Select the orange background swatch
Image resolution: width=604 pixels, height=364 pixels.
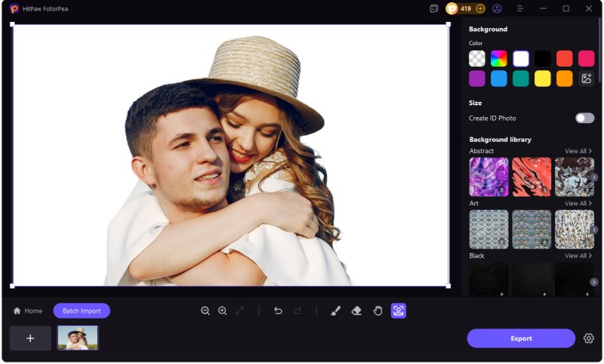564,79
